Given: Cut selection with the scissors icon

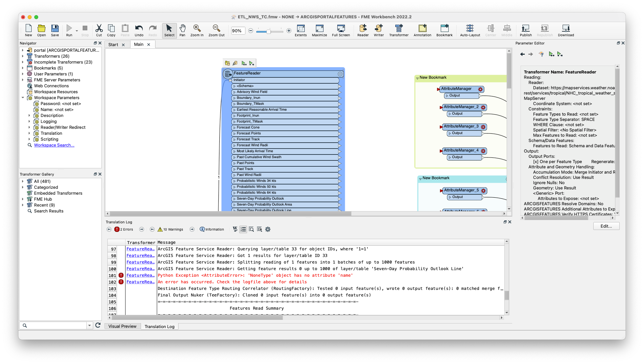Looking at the screenshot, I should coord(99,30).
